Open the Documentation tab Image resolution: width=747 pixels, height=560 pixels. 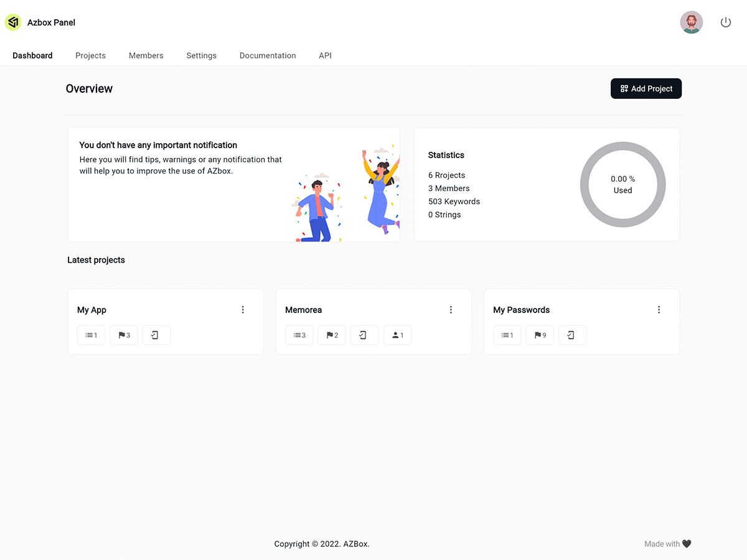[x=268, y=55]
